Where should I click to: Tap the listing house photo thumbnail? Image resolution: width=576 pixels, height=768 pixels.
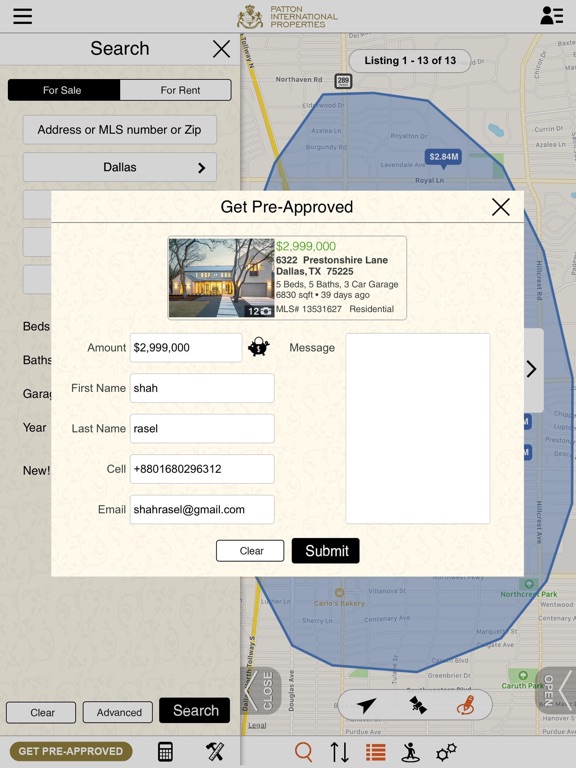[221, 278]
